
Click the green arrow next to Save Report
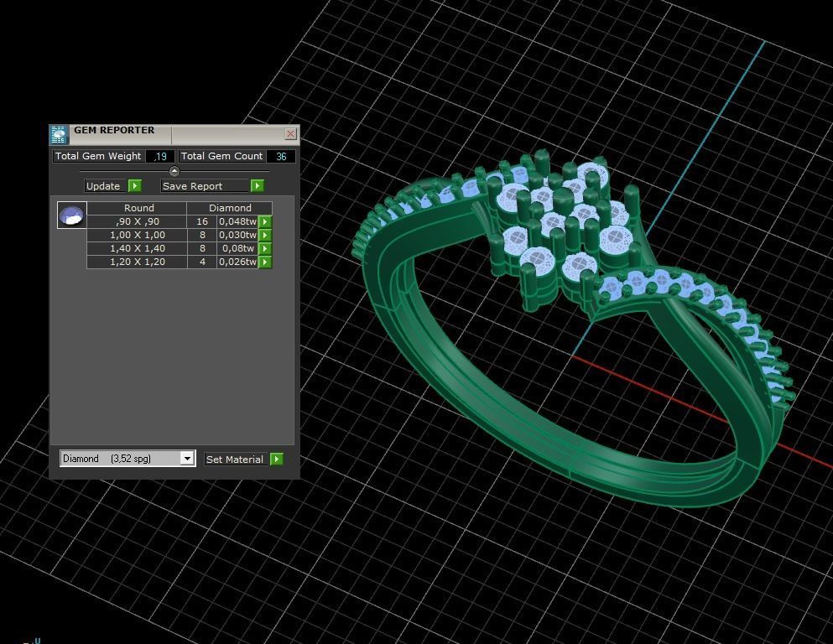click(258, 186)
